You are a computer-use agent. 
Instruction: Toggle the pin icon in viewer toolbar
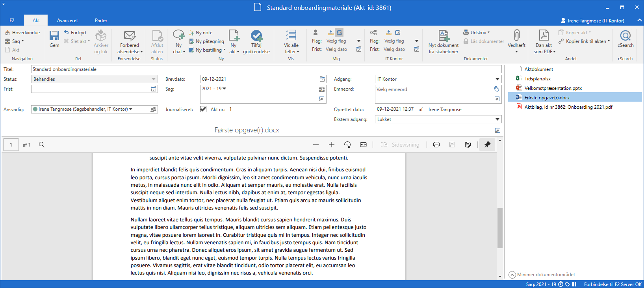pos(487,145)
